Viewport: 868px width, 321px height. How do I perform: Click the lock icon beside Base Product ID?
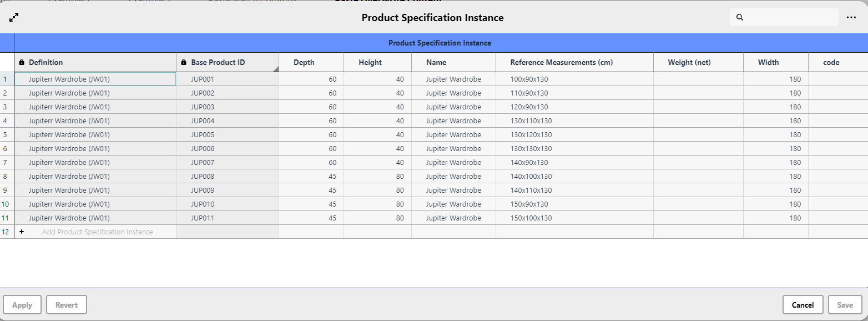click(x=184, y=63)
